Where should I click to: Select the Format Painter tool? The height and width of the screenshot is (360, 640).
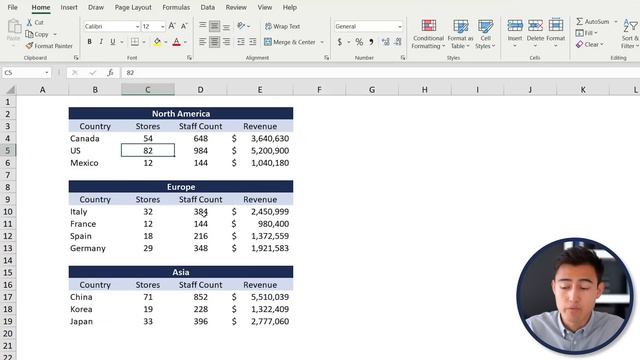[49, 46]
